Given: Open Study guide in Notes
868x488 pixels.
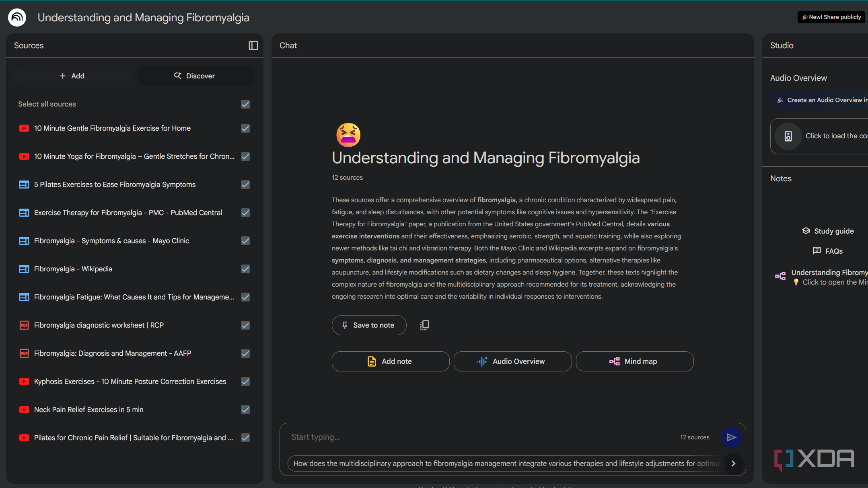Looking at the screenshot, I should pos(827,231).
